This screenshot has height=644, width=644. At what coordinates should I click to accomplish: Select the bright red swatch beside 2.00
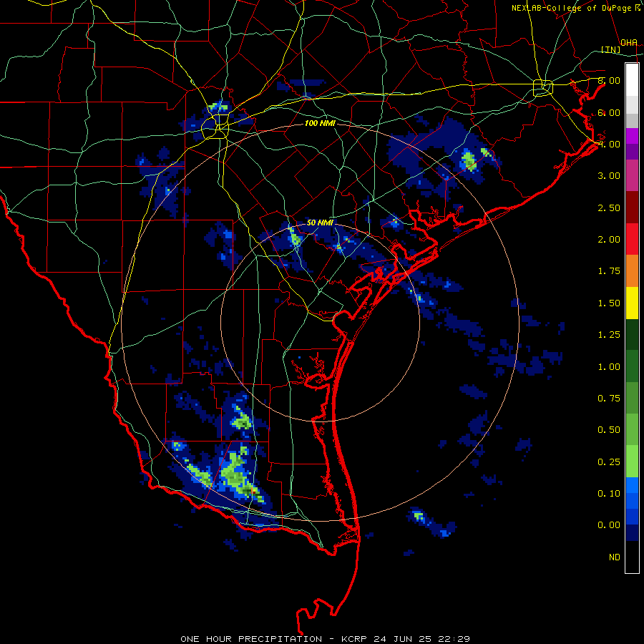click(x=632, y=239)
